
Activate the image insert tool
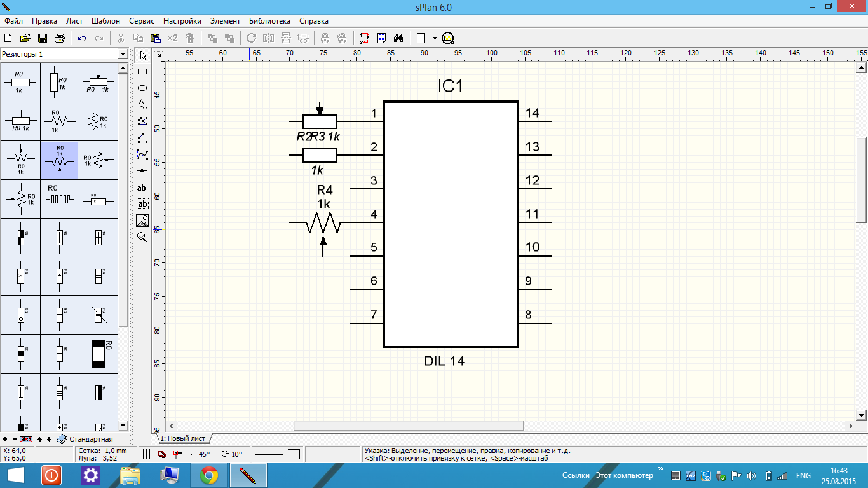point(142,220)
